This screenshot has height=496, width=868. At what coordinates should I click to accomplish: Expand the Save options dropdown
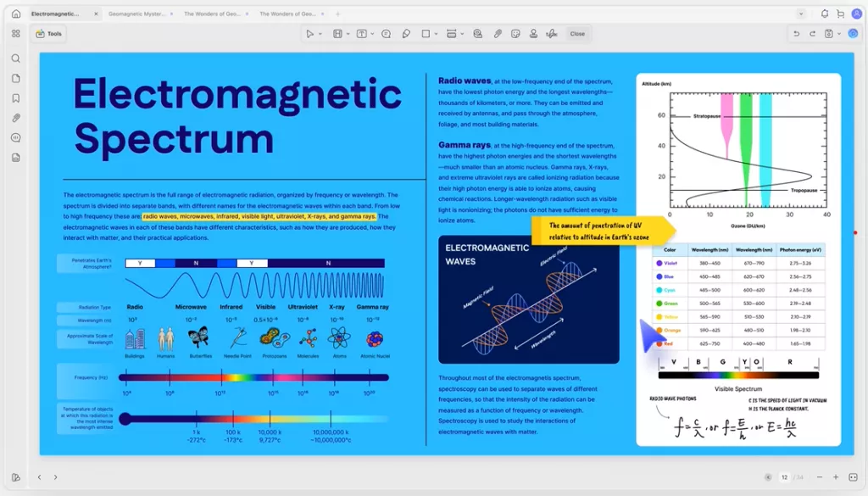(839, 33)
